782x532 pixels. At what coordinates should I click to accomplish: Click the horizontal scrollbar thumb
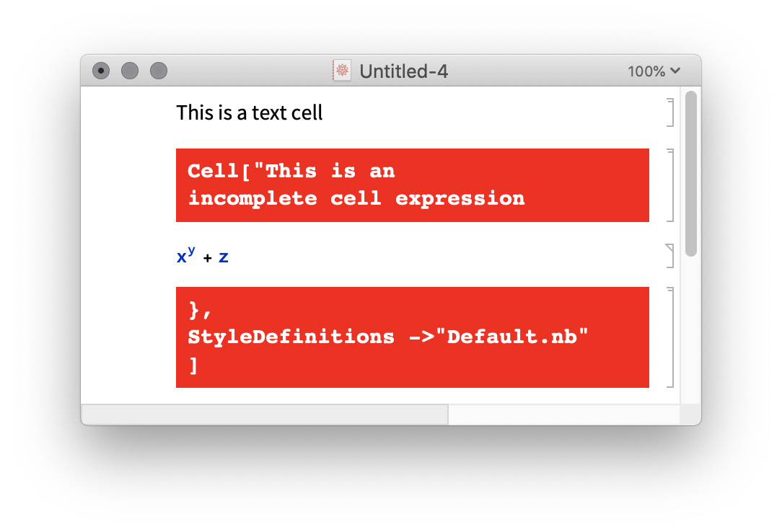[x=265, y=414]
